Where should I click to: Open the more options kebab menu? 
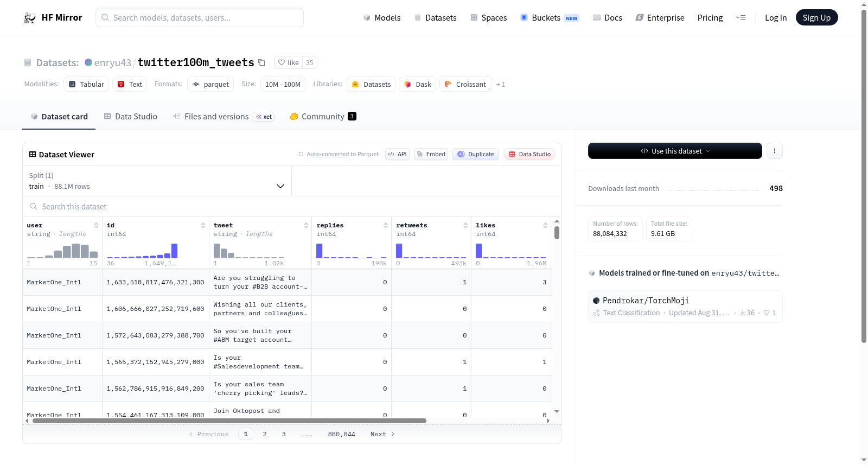click(775, 151)
